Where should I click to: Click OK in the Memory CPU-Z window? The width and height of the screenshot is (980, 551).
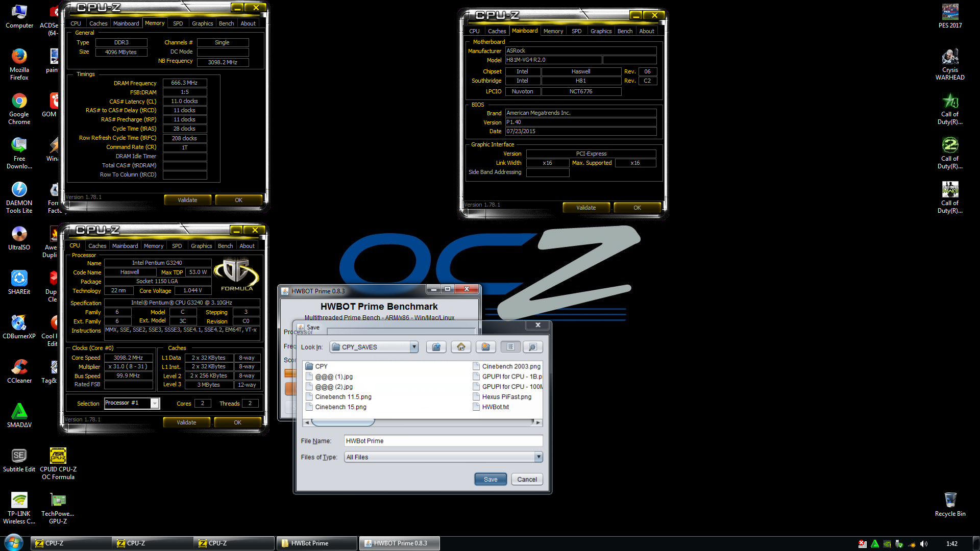tap(238, 200)
